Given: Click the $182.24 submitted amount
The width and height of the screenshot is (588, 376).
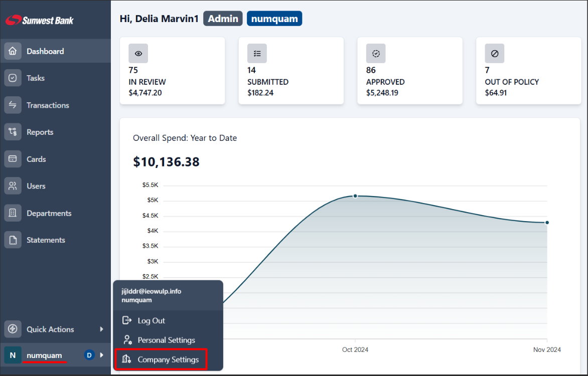Looking at the screenshot, I should click(260, 93).
